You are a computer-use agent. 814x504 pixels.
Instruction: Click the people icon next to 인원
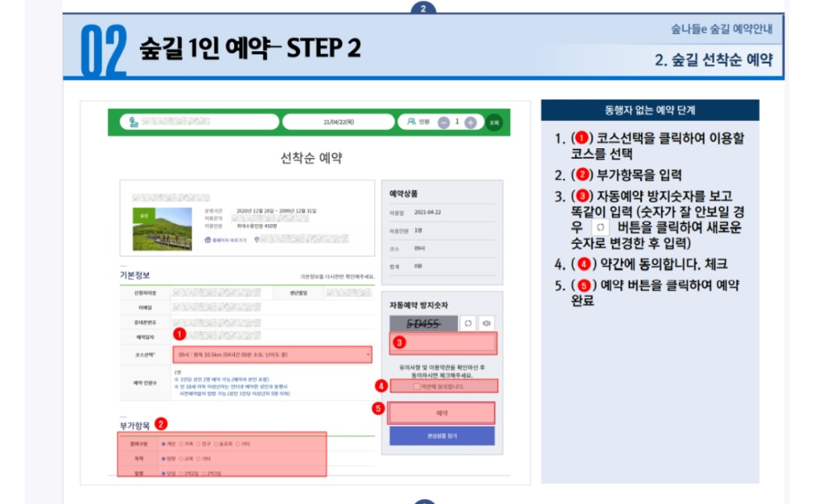pos(411,121)
